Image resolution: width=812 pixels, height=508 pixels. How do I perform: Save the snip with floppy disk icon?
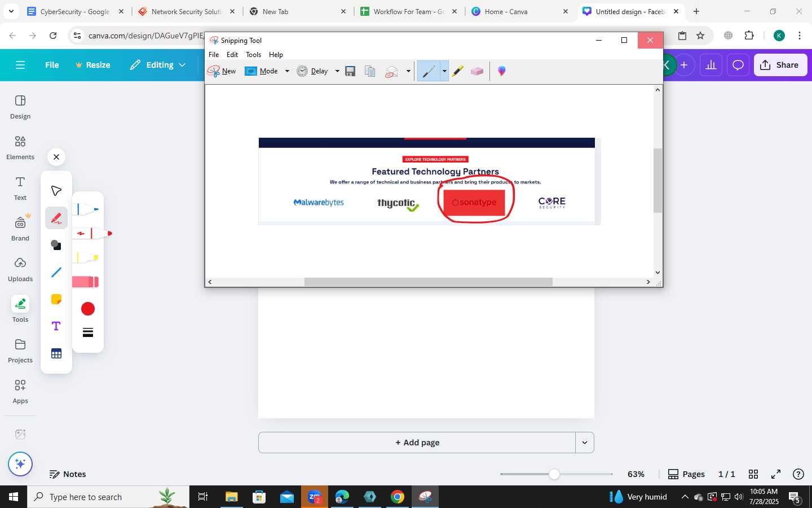point(350,71)
